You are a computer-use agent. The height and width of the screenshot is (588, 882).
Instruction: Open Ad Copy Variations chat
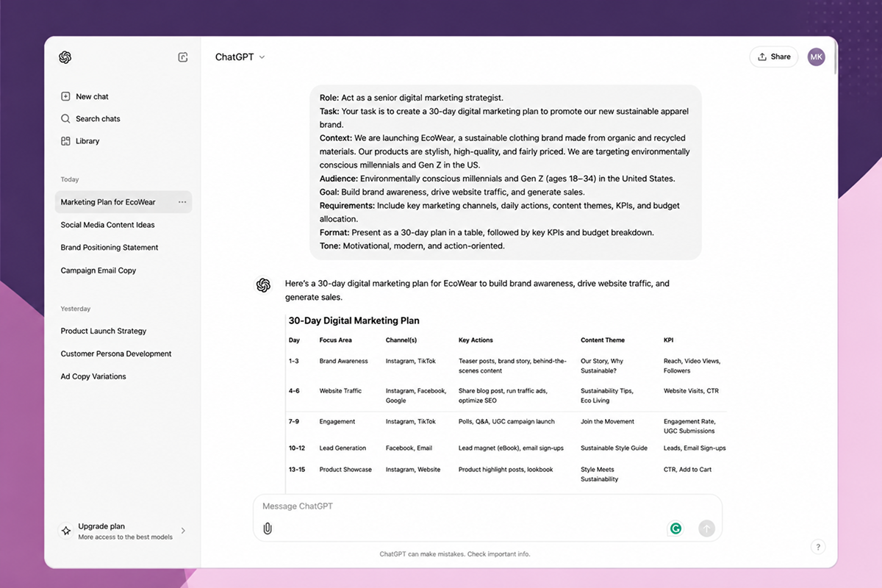click(x=93, y=376)
